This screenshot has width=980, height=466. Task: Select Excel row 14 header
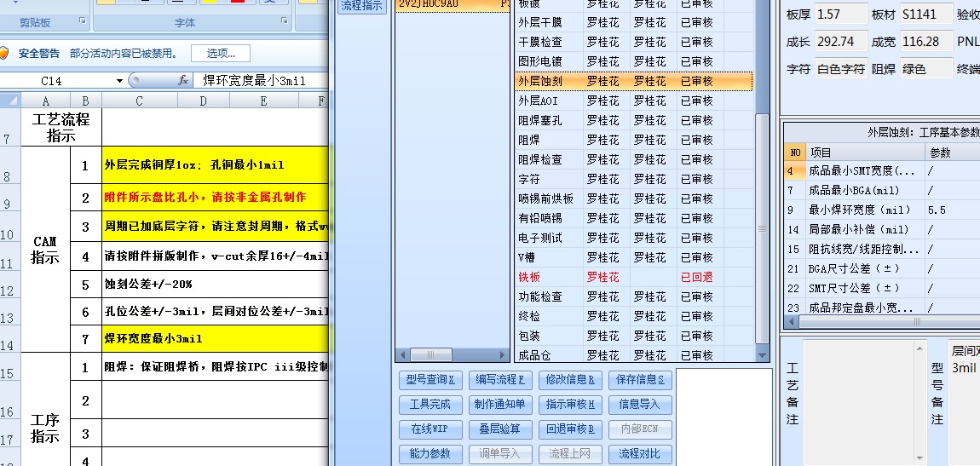click(x=10, y=338)
